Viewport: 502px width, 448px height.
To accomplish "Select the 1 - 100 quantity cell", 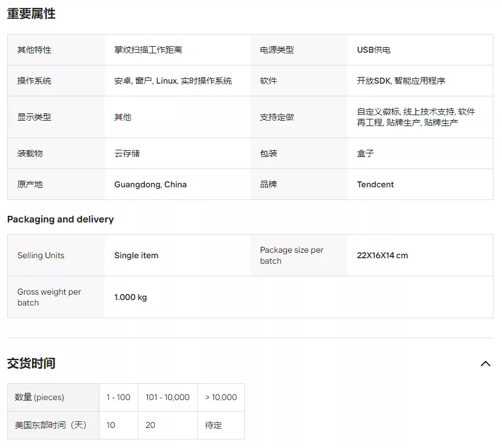I will pyautogui.click(x=118, y=397).
